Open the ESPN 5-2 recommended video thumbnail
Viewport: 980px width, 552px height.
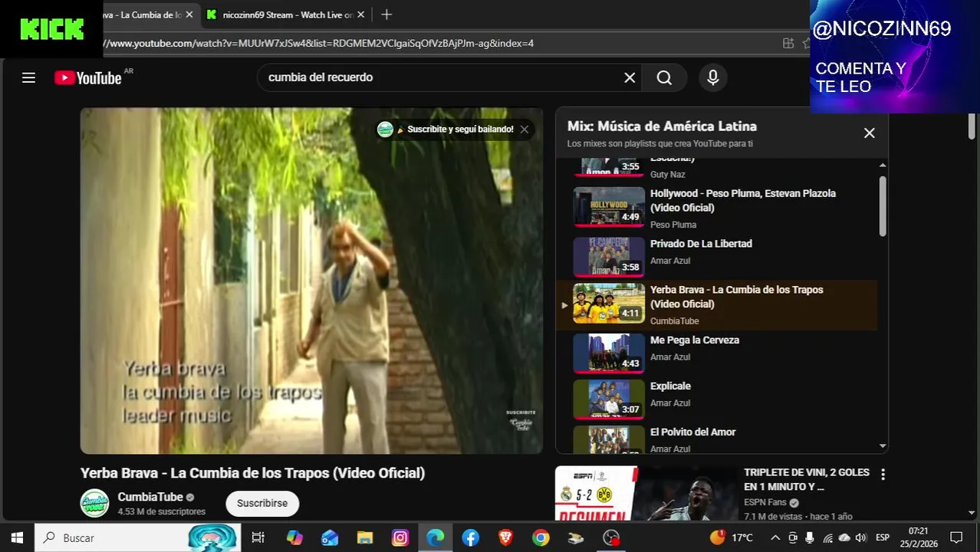point(646,494)
